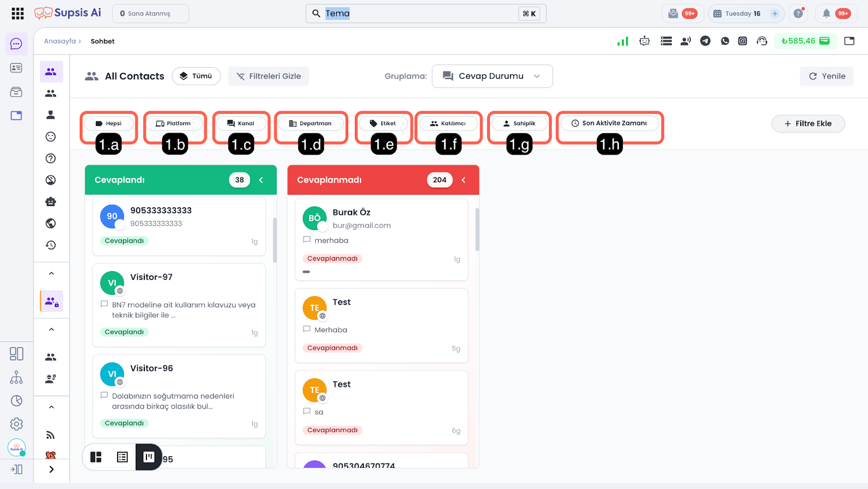Image resolution: width=868 pixels, height=489 pixels.
Task: Select the Platform filter tab
Action: pos(174,124)
